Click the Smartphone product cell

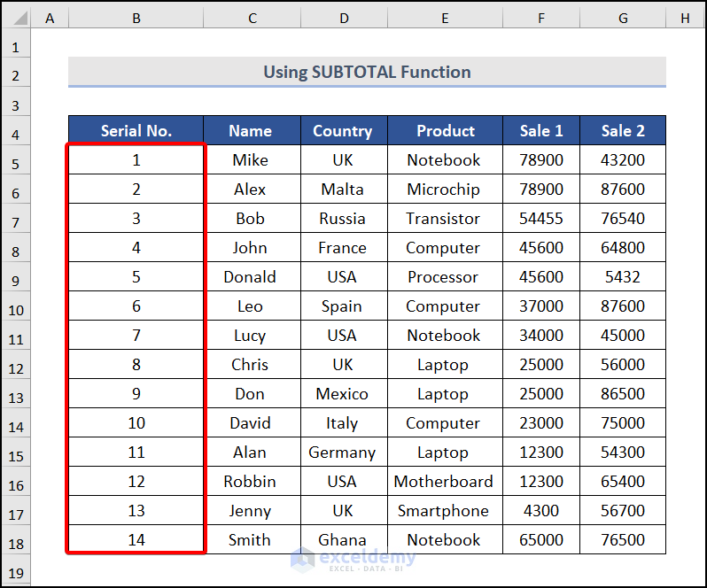(443, 510)
